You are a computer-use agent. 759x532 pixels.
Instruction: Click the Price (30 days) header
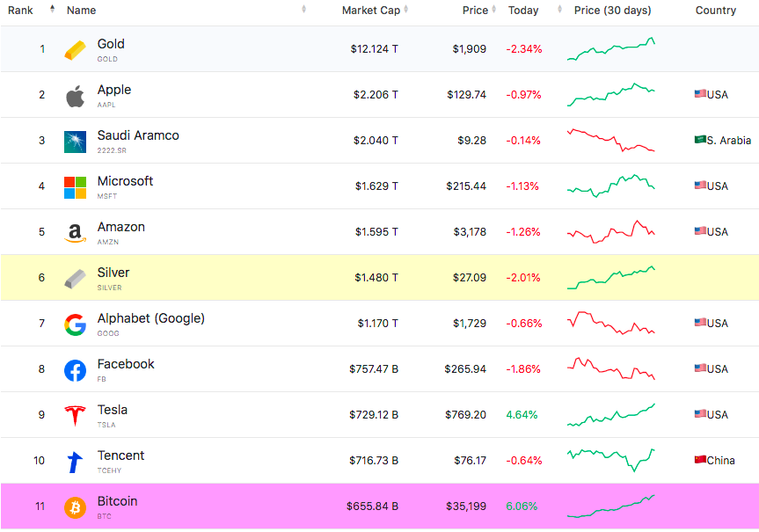coord(612,11)
